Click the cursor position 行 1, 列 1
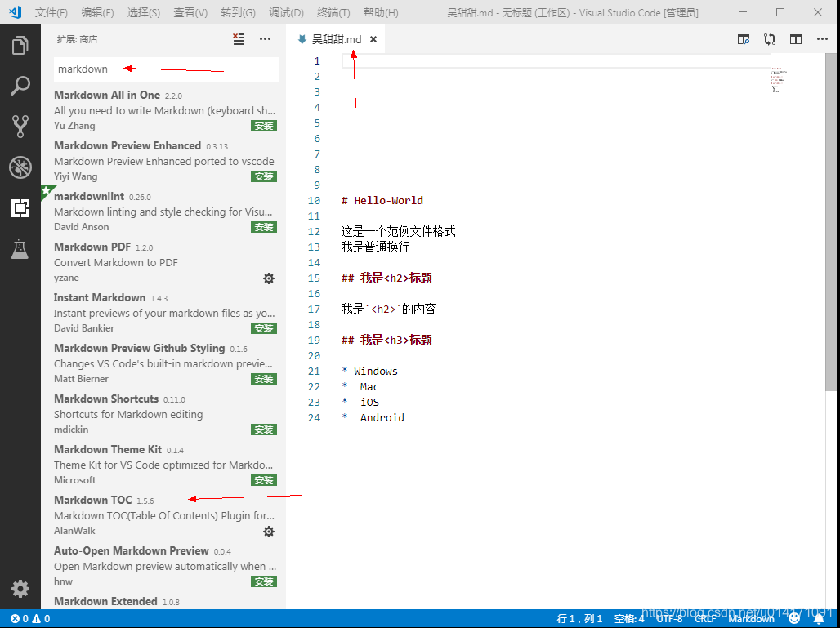 pos(579,619)
